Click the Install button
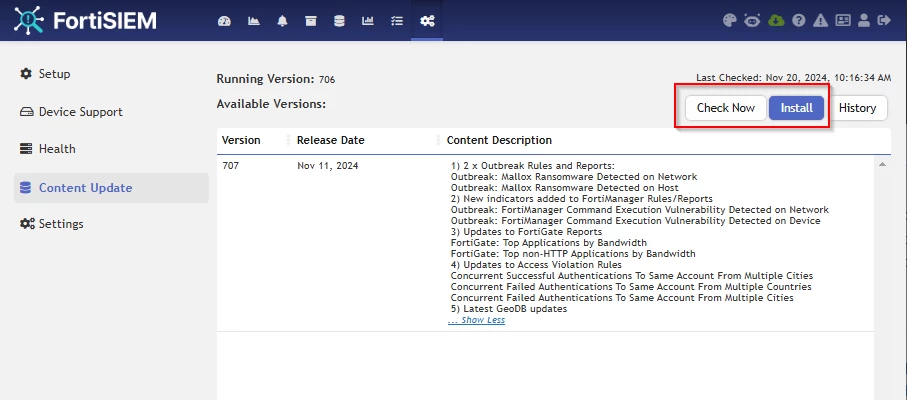 click(797, 108)
